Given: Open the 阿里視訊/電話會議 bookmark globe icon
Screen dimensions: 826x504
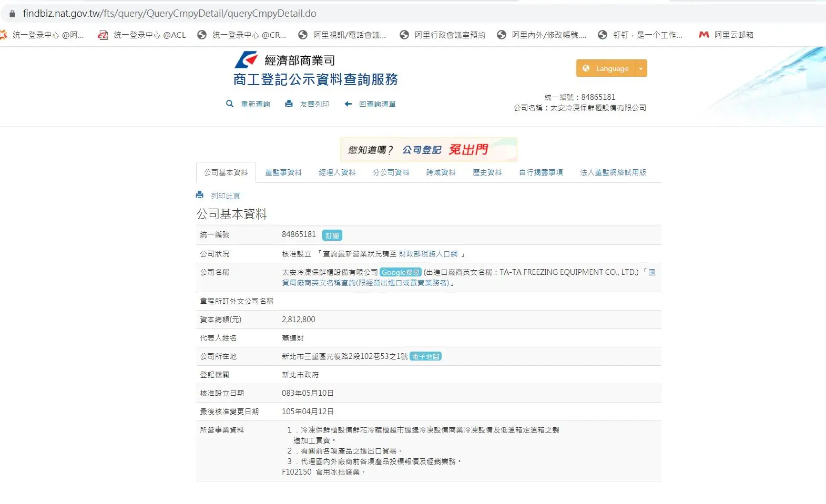Looking at the screenshot, I should click(303, 35).
